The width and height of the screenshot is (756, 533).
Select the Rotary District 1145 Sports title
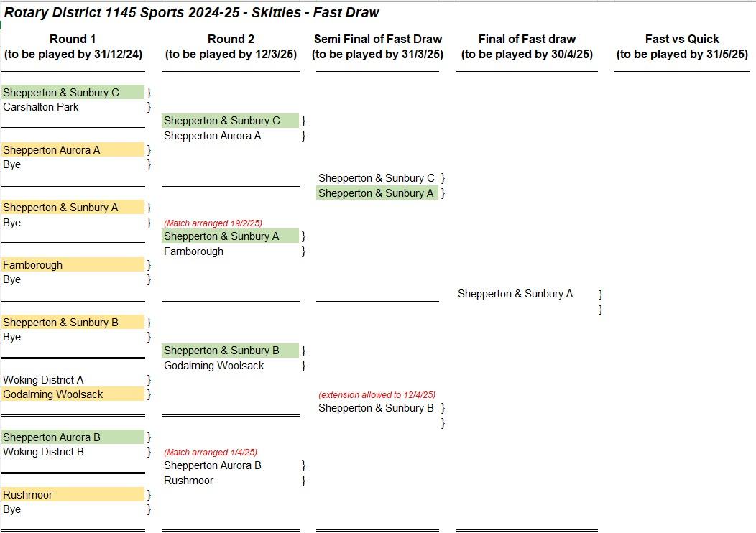click(191, 12)
